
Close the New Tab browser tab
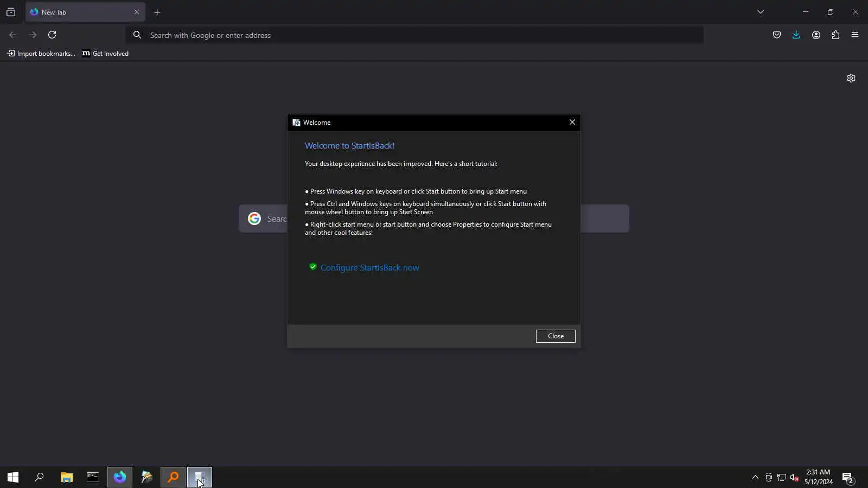click(x=137, y=12)
